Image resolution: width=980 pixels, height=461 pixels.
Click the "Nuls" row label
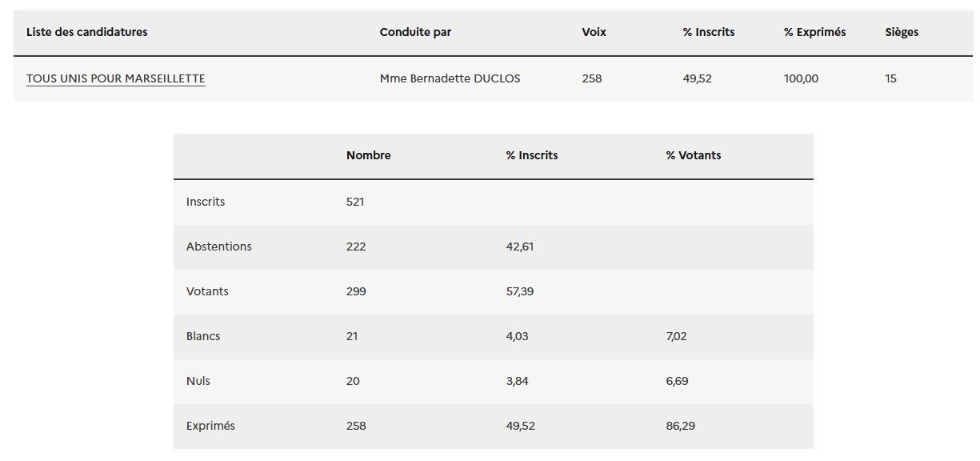[x=198, y=381]
